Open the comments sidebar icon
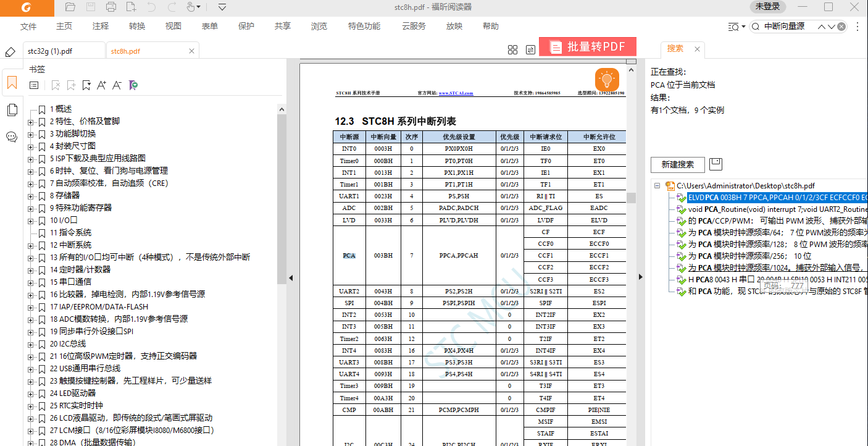This screenshot has height=446, width=868. (12, 137)
